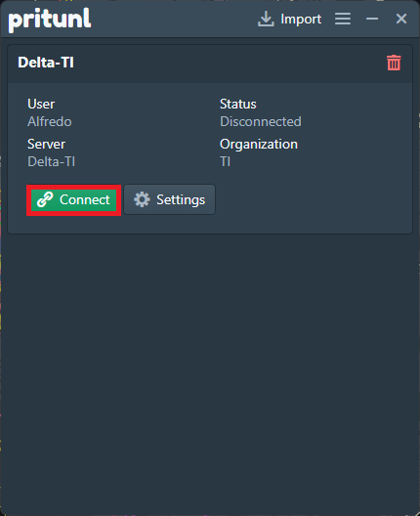Connect to the Delta-TI server
Screen dimensions: 420x516
point(73,199)
